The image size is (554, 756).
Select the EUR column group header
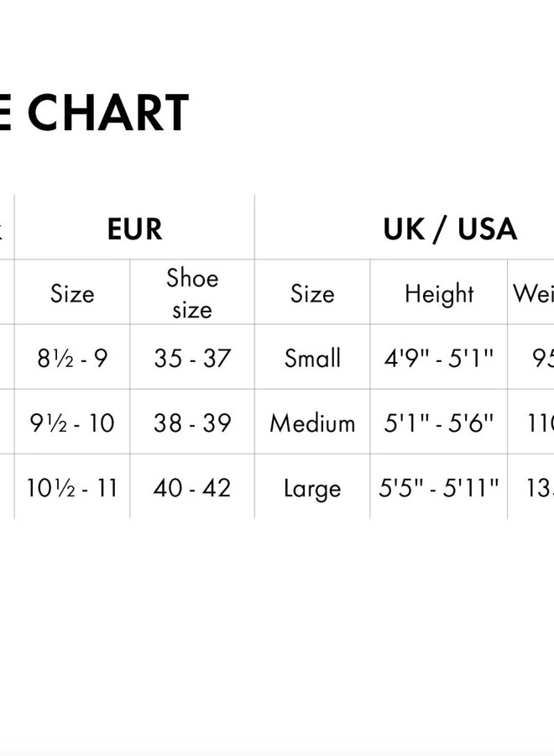134,228
